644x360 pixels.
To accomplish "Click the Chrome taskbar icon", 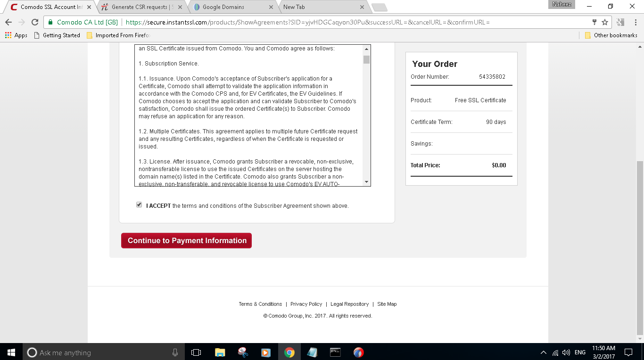I will click(289, 352).
